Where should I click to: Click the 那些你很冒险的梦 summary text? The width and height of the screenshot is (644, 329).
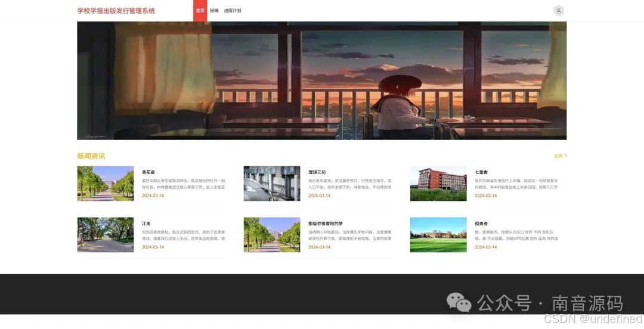pyautogui.click(x=350, y=235)
